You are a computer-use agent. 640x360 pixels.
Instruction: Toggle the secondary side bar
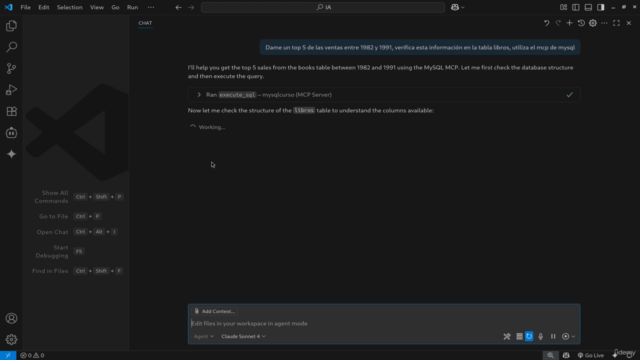point(601,7)
